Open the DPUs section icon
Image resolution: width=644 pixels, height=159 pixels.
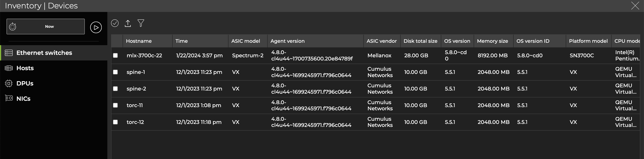[x=9, y=83]
